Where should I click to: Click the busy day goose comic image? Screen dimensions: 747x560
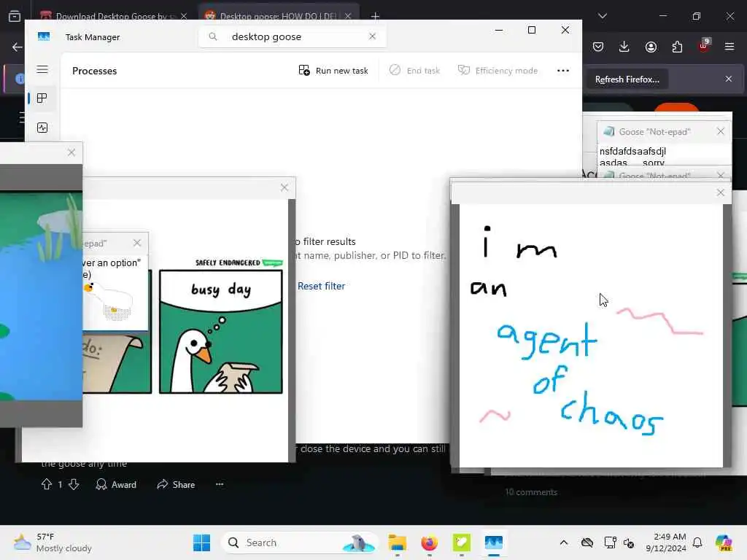point(221,332)
